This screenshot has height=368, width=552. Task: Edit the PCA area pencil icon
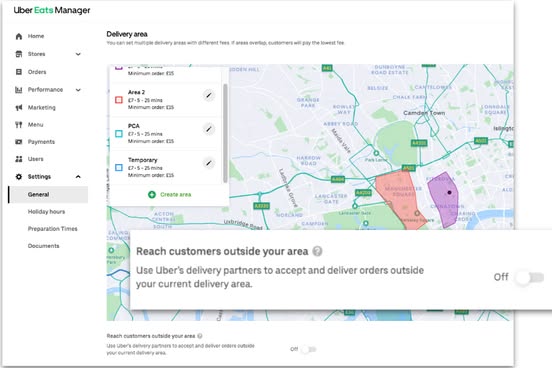[x=209, y=129]
